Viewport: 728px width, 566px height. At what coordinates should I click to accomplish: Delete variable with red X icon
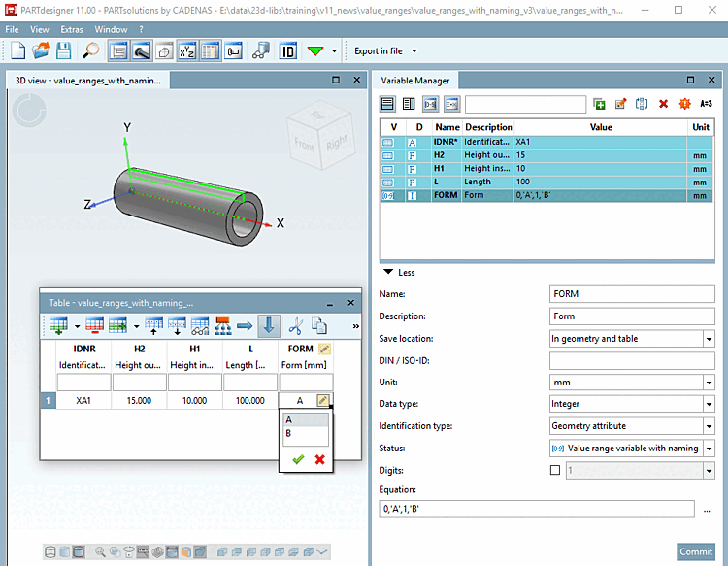664,104
